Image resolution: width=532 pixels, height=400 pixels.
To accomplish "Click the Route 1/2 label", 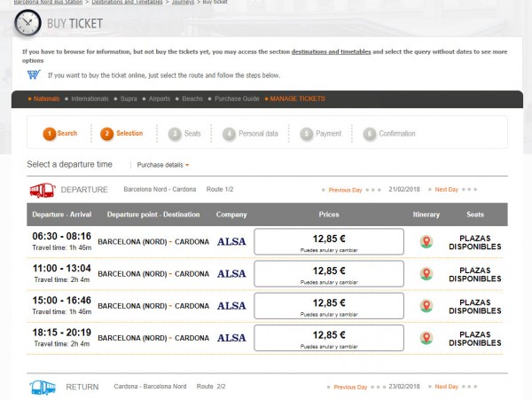I will click(x=220, y=189).
